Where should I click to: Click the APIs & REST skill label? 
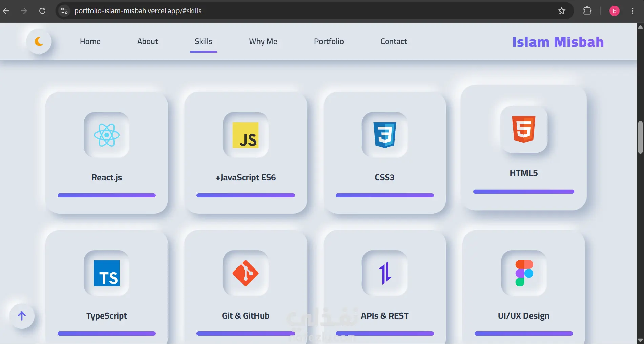(385, 316)
